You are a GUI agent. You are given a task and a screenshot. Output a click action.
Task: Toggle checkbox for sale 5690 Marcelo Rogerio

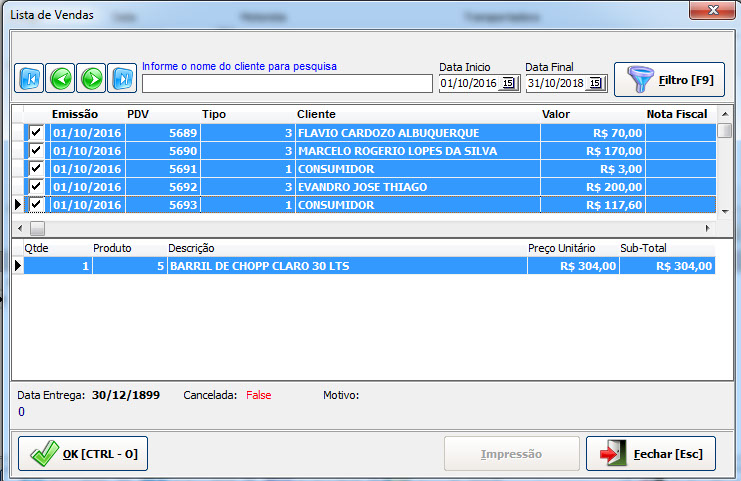[36, 151]
